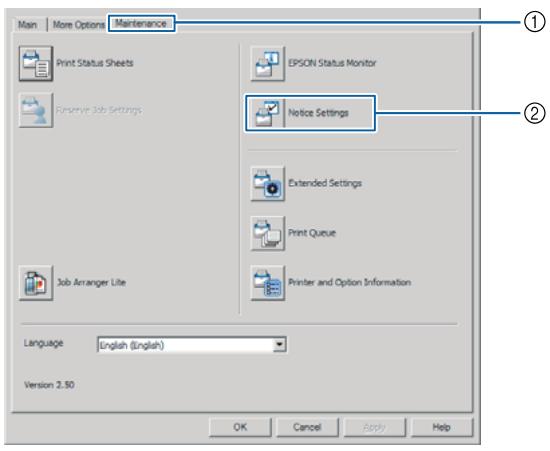Open the EPSON Status Monitor icon
550x451 pixels.
(x=267, y=63)
